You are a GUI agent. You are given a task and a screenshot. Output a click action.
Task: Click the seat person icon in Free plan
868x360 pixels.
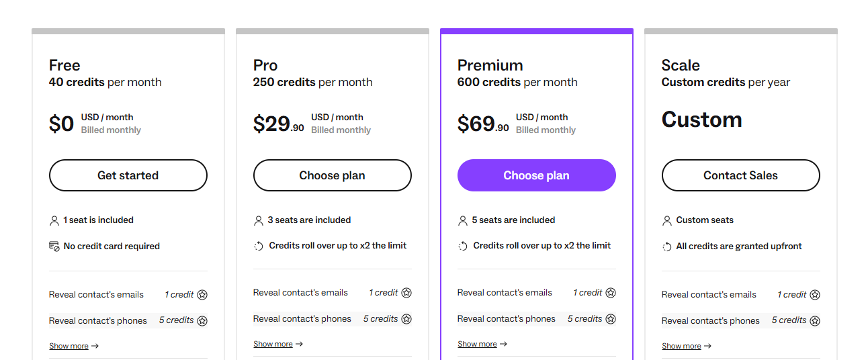[54, 220]
